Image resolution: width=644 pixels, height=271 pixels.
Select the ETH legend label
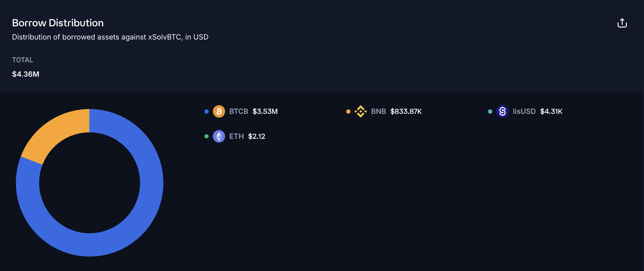pos(236,136)
